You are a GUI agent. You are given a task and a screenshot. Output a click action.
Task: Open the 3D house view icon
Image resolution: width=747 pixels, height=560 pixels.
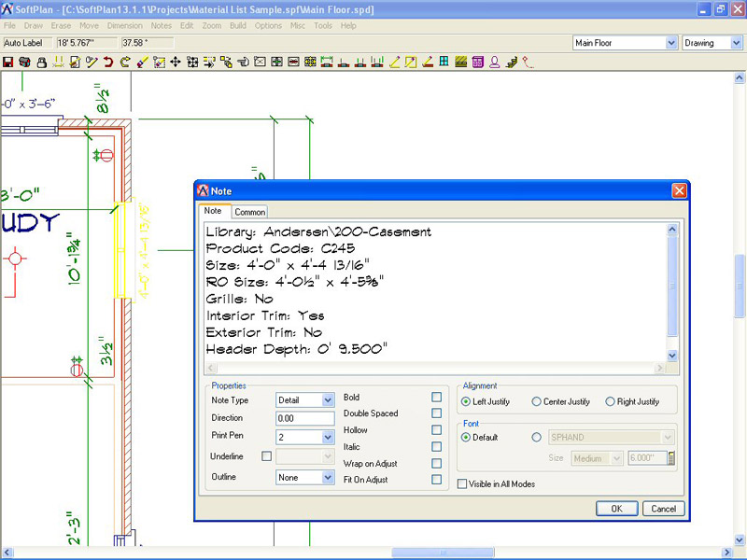click(25, 62)
